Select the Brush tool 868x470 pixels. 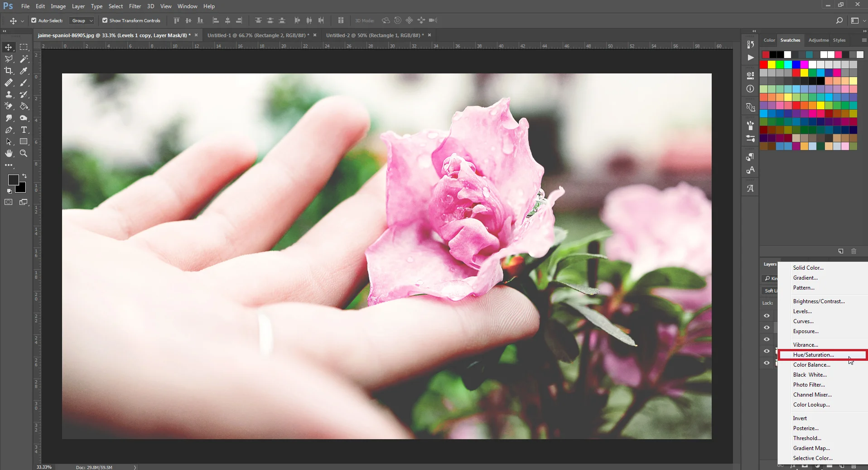[24, 82]
